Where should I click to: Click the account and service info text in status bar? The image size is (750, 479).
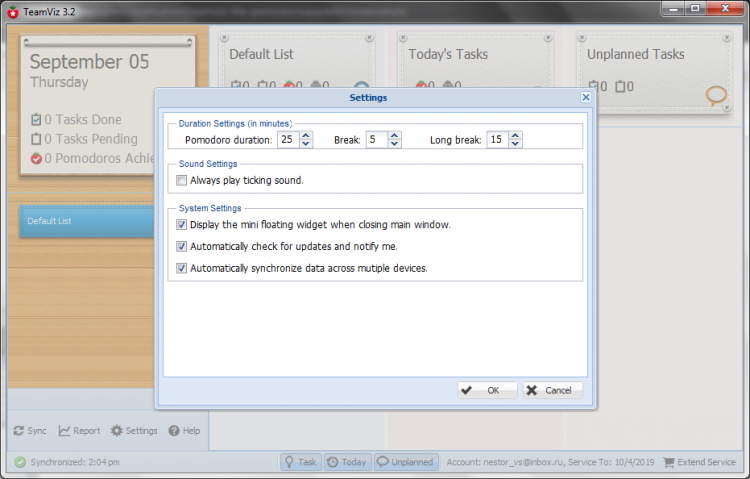click(550, 462)
